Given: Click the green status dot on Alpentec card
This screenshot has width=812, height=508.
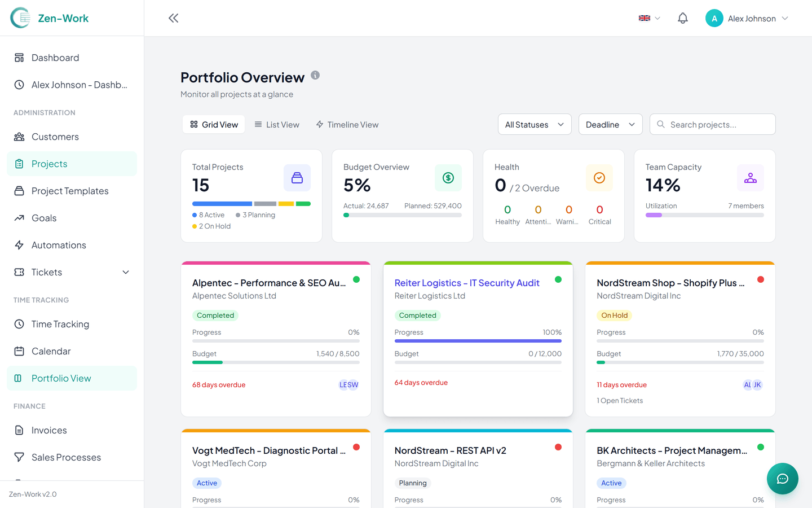Looking at the screenshot, I should coord(356,279).
